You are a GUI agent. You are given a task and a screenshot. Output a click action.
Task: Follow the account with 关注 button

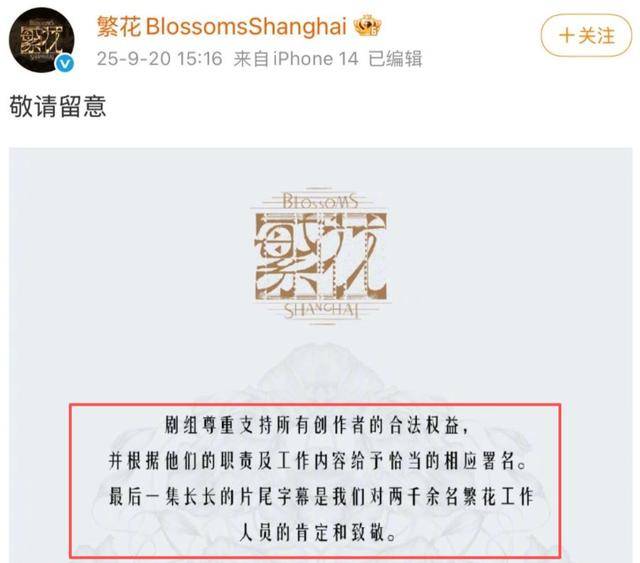click(x=586, y=36)
